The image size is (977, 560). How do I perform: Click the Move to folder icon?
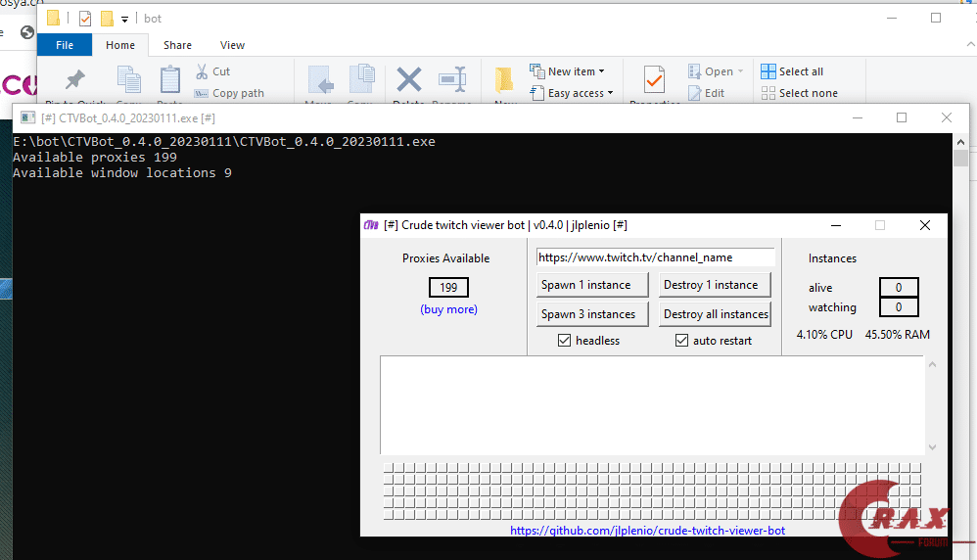[321, 80]
